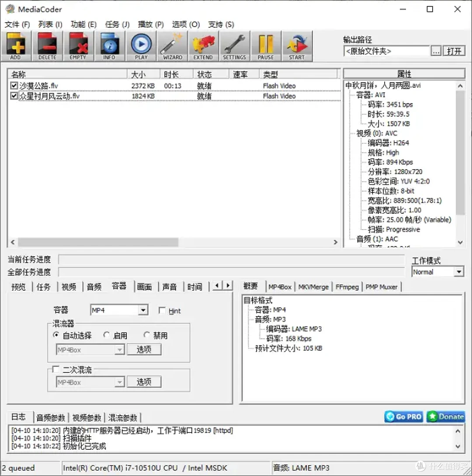Switch to the MKVMerge tab
The width and height of the screenshot is (472, 476).
tap(313, 287)
